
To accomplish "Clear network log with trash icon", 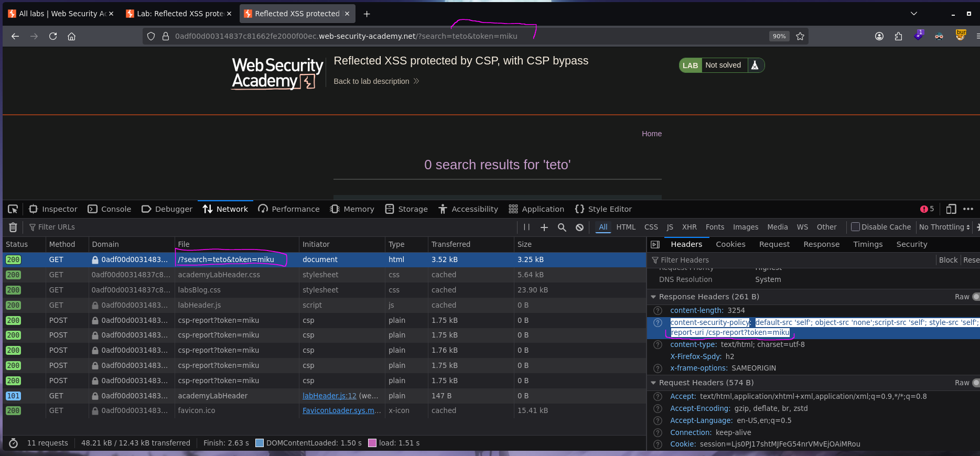I will click(13, 227).
